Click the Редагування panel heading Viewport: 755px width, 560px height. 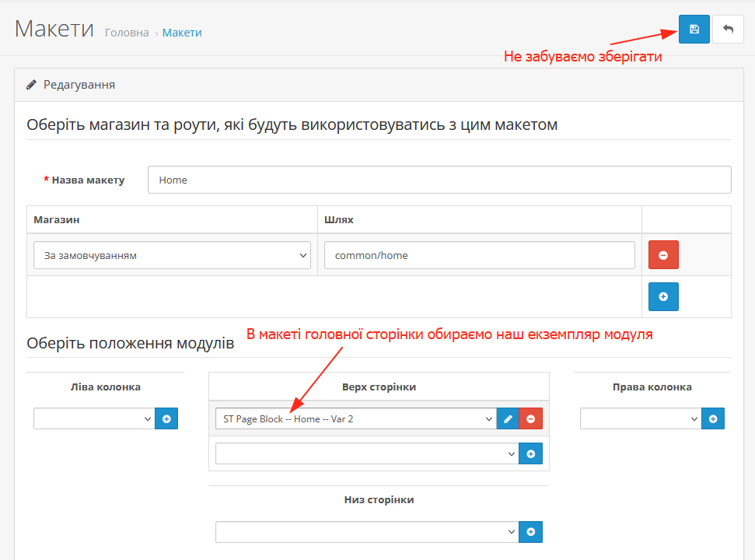[79, 85]
